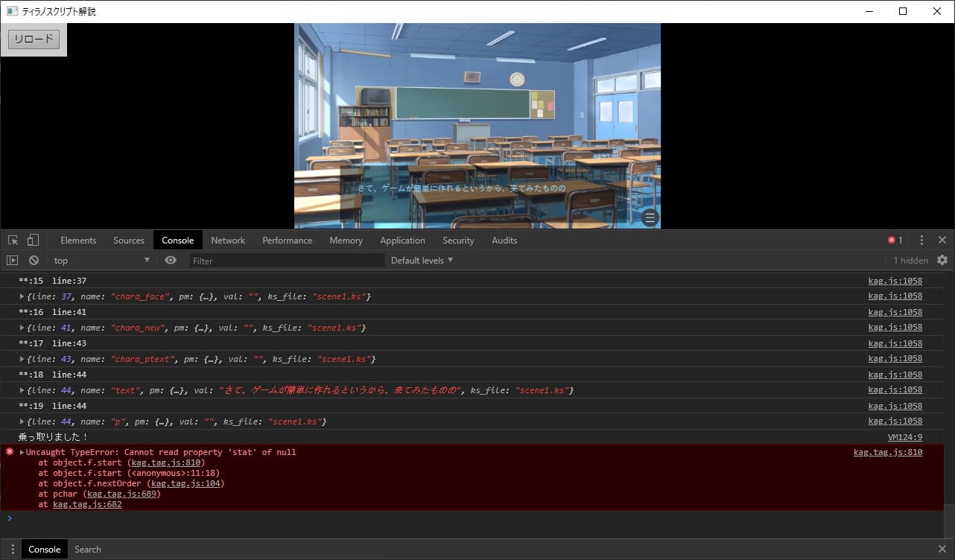Open the 'top' JavaScript context dropdown
The image size is (955, 560).
pyautogui.click(x=101, y=261)
